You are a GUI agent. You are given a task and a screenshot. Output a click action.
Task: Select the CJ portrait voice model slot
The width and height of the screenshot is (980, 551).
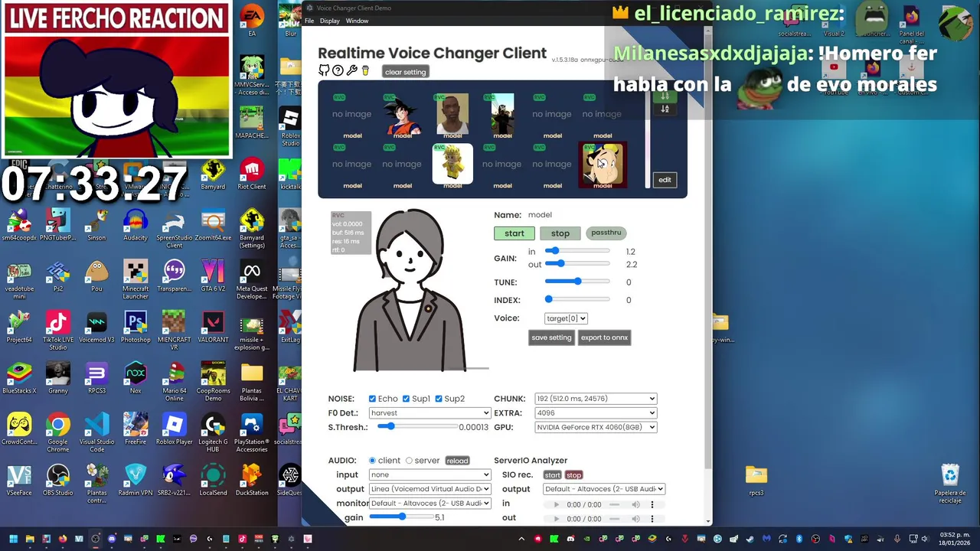coord(452,116)
